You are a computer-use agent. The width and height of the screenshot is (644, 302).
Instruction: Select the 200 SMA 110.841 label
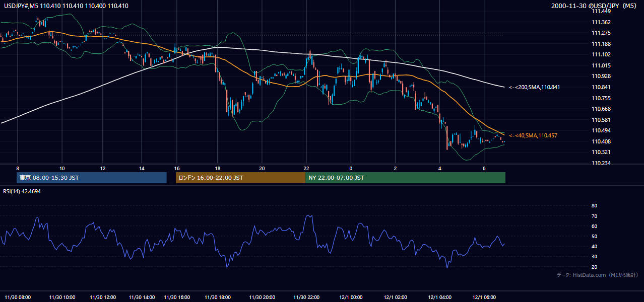[x=534, y=87]
